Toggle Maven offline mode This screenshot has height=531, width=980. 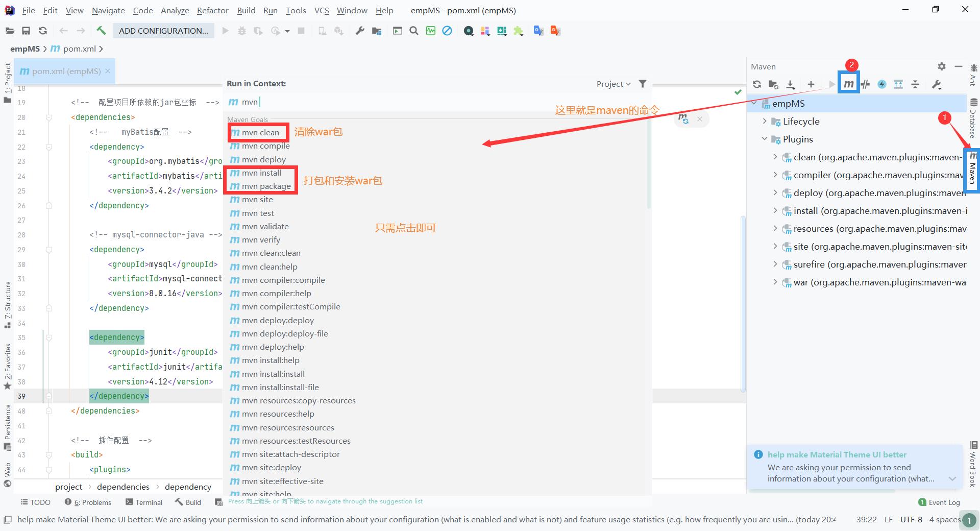click(866, 84)
